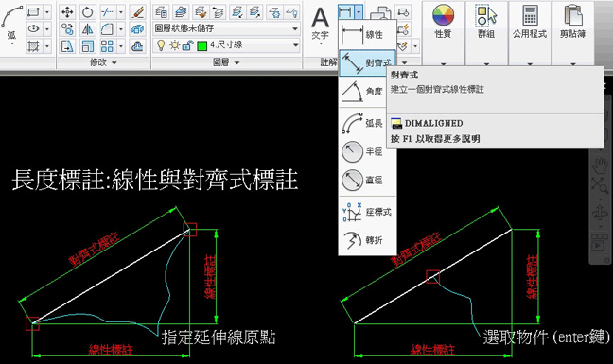Choose the Mirror tool icon
Viewport: 613px width, 364px height.
coord(87,29)
